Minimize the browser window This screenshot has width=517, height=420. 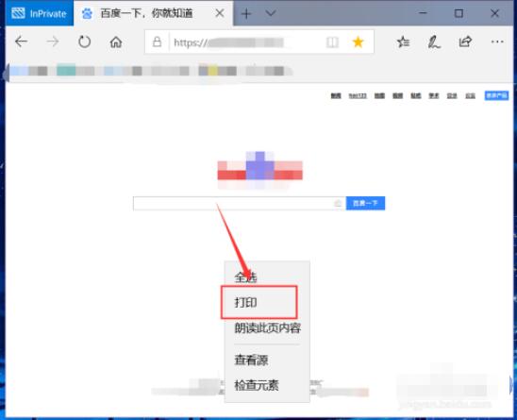click(x=423, y=13)
